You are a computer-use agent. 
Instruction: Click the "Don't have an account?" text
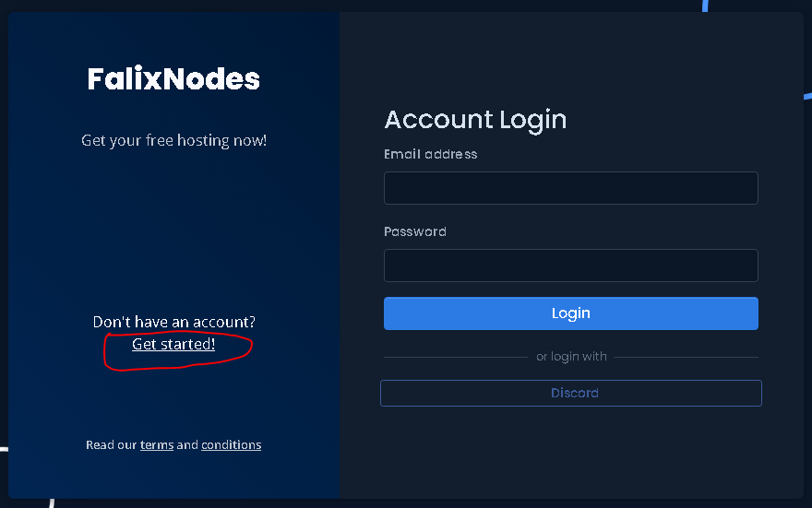pos(173,322)
